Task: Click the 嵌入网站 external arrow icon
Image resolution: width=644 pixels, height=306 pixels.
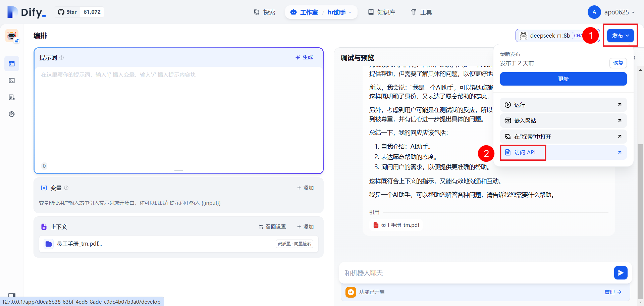Action: coord(620,120)
